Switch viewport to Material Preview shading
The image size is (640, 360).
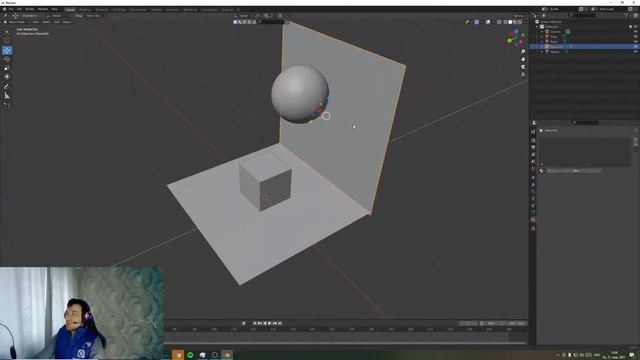pos(515,22)
